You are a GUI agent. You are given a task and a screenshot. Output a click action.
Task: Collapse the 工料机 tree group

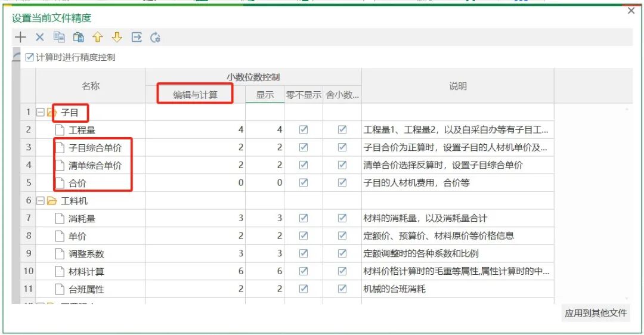point(41,201)
